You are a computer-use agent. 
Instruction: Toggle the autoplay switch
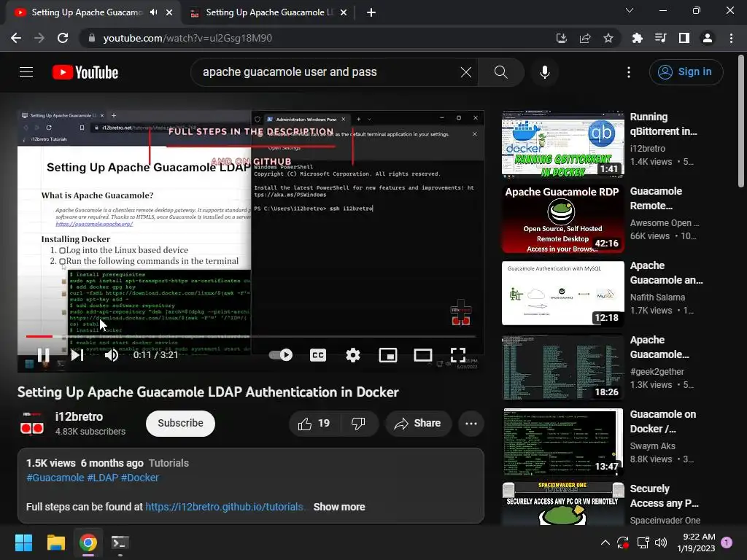coord(281,355)
